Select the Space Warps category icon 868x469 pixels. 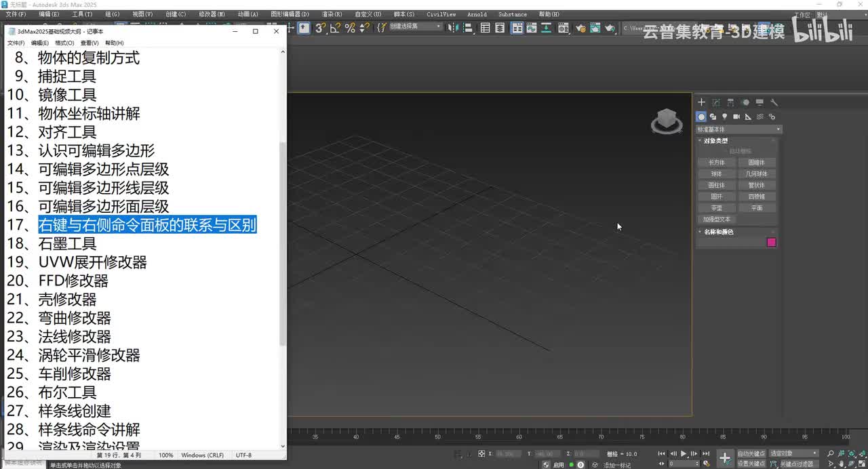click(x=759, y=117)
